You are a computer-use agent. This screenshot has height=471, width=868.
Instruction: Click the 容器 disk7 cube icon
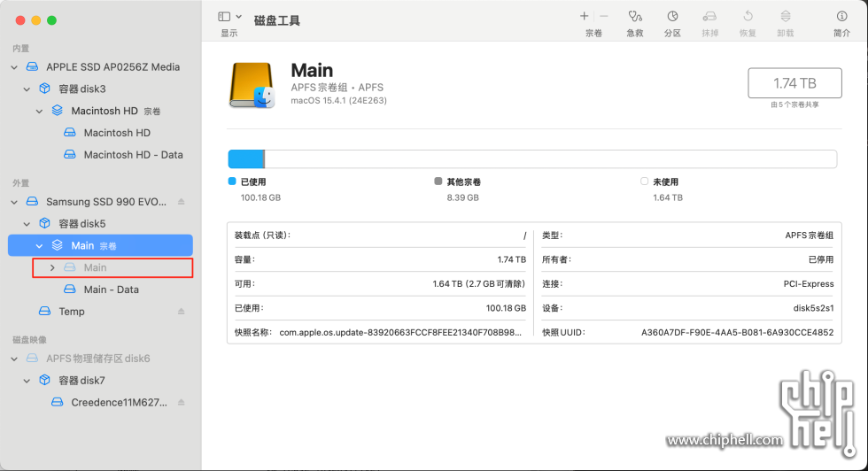click(x=45, y=380)
